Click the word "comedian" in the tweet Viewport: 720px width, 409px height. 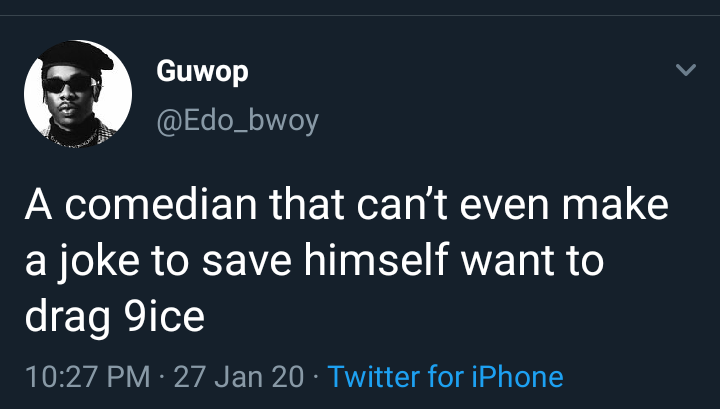161,204
